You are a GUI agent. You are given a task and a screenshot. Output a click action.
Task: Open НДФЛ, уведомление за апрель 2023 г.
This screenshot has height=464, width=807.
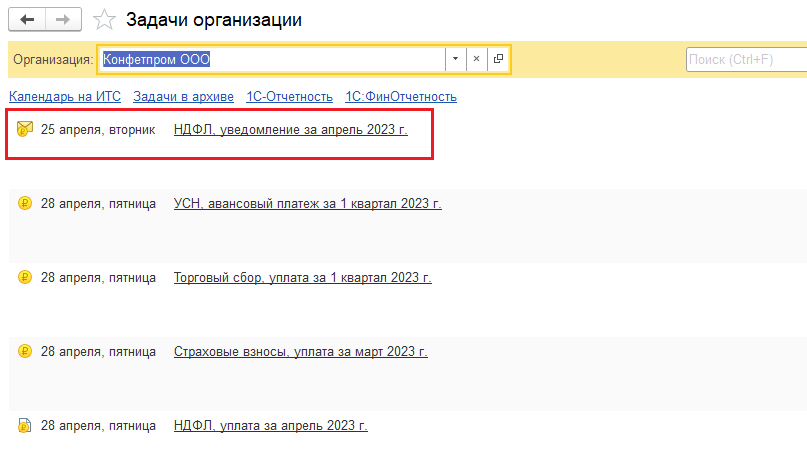click(x=291, y=130)
